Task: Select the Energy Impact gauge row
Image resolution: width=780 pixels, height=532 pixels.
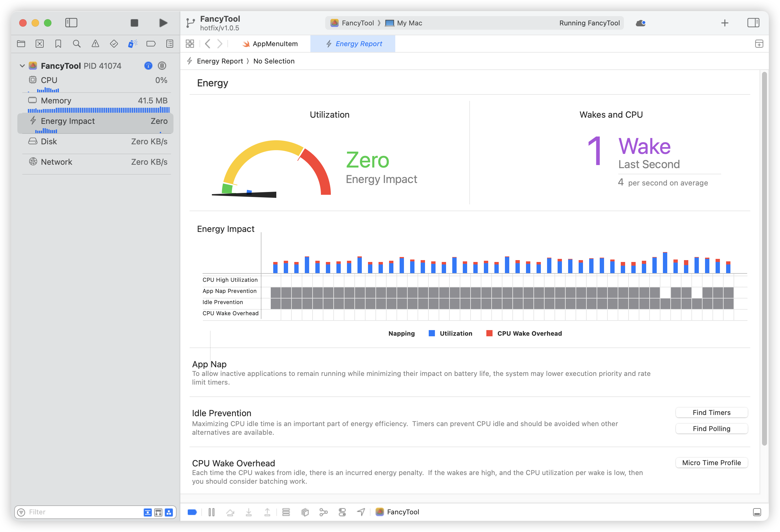Action: point(96,124)
